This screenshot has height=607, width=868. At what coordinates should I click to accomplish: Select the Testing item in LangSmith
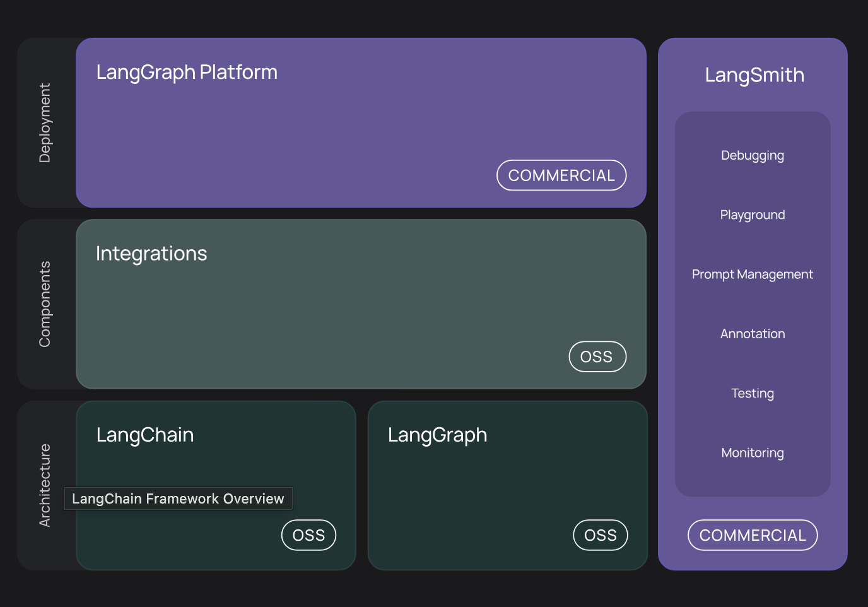753,394
